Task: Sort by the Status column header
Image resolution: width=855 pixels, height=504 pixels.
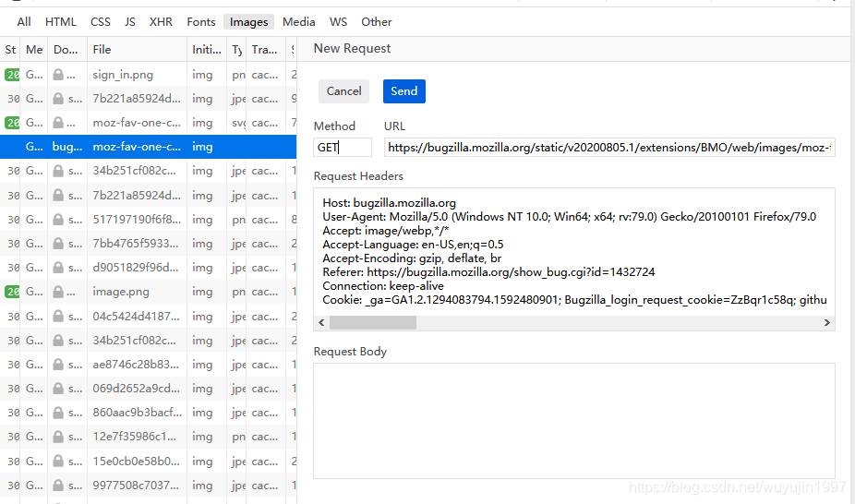Action: click(x=10, y=50)
